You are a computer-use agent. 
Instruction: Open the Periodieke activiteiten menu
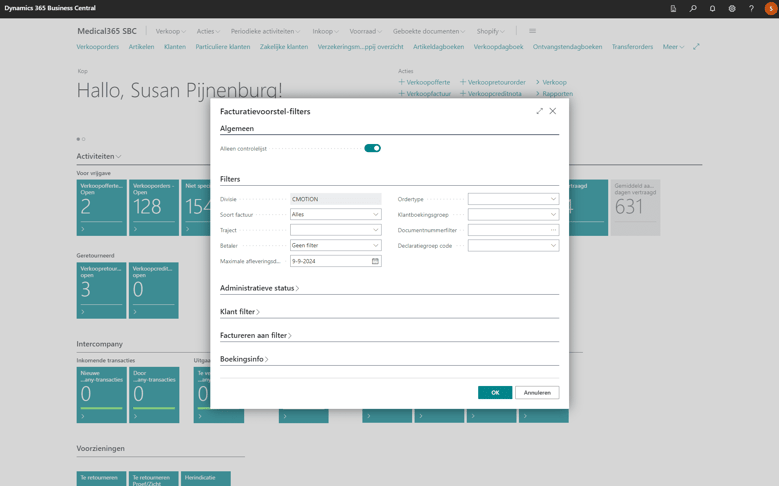pos(265,31)
